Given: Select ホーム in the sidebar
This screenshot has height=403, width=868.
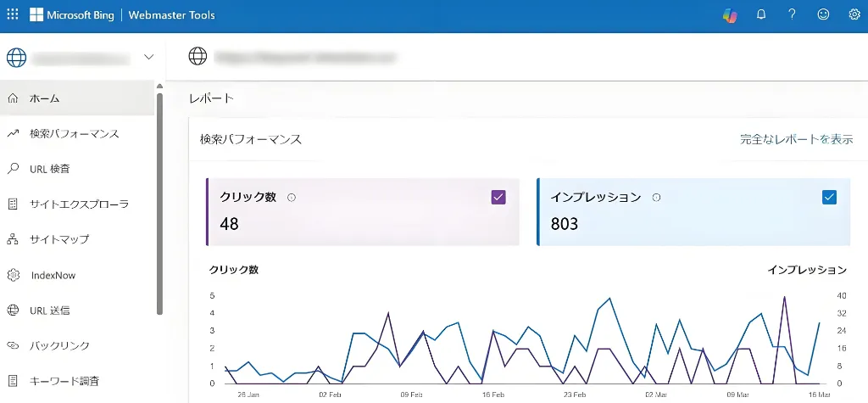Looking at the screenshot, I should point(44,98).
